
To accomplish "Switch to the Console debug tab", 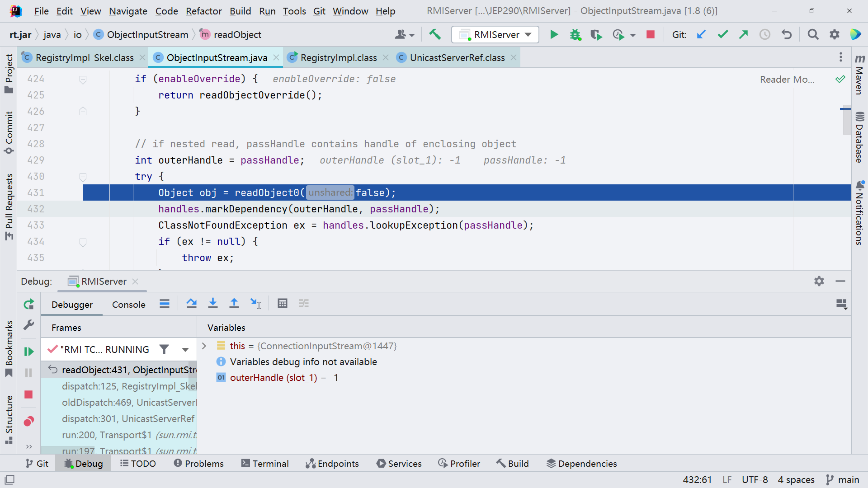I will click(128, 305).
